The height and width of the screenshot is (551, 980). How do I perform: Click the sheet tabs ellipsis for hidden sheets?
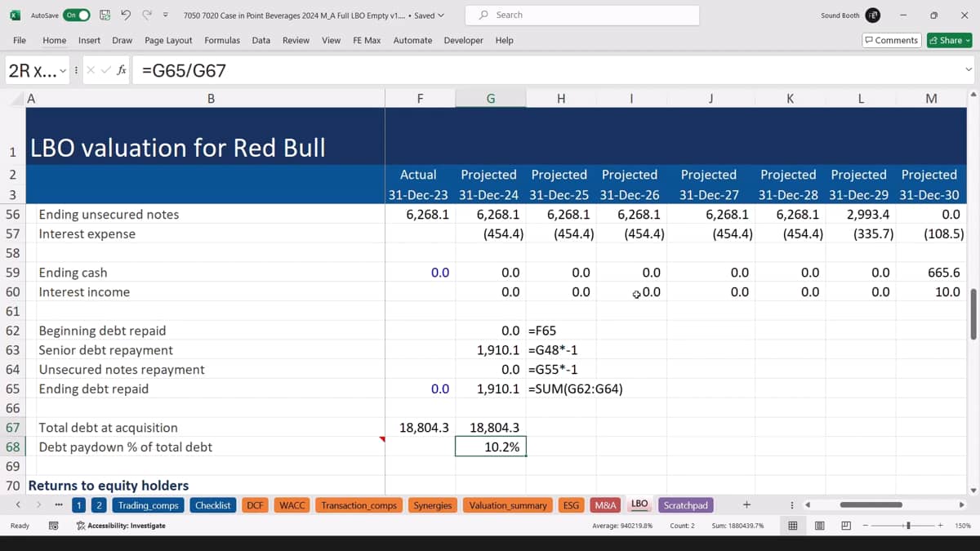[58, 505]
